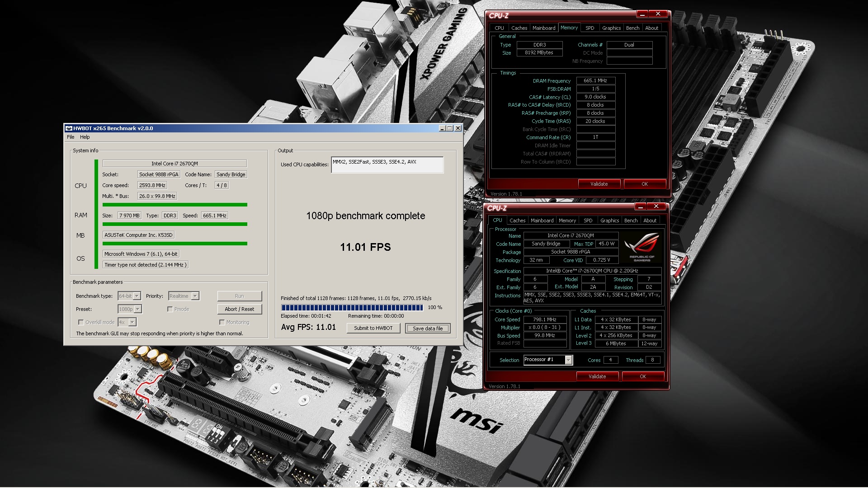
Task: Click the Command Rate 1T value
Action: click(x=595, y=137)
